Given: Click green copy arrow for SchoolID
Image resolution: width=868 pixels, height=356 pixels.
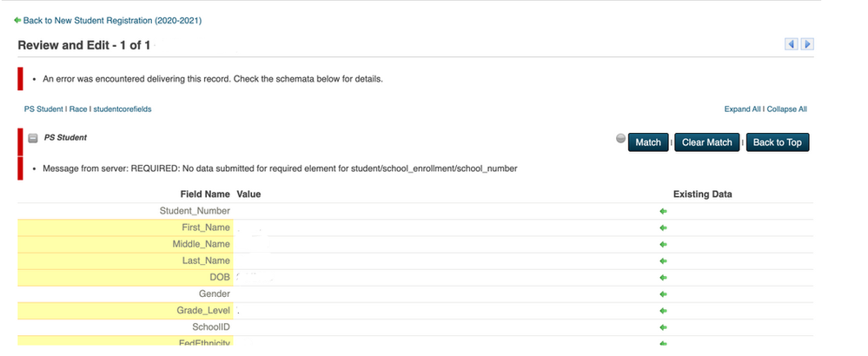Looking at the screenshot, I should coord(663,327).
